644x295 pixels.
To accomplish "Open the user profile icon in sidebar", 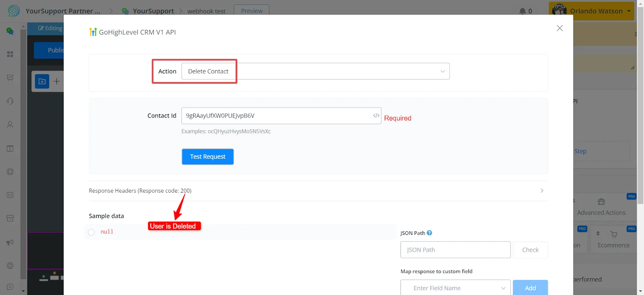I will 10,125.
